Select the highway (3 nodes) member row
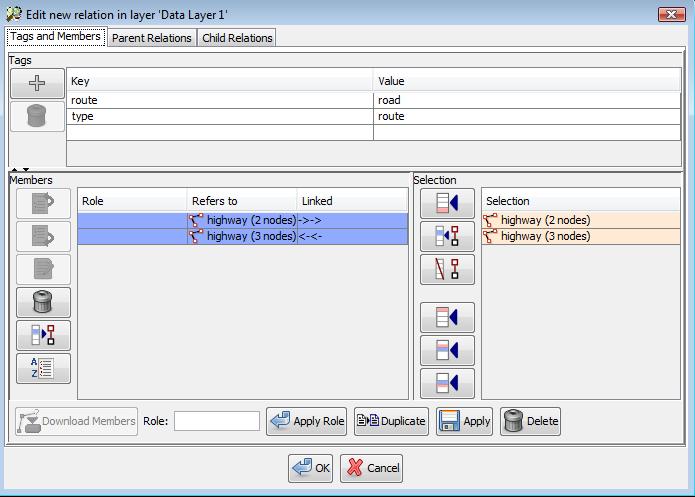Screen dimensions: 695x497 point(242,237)
